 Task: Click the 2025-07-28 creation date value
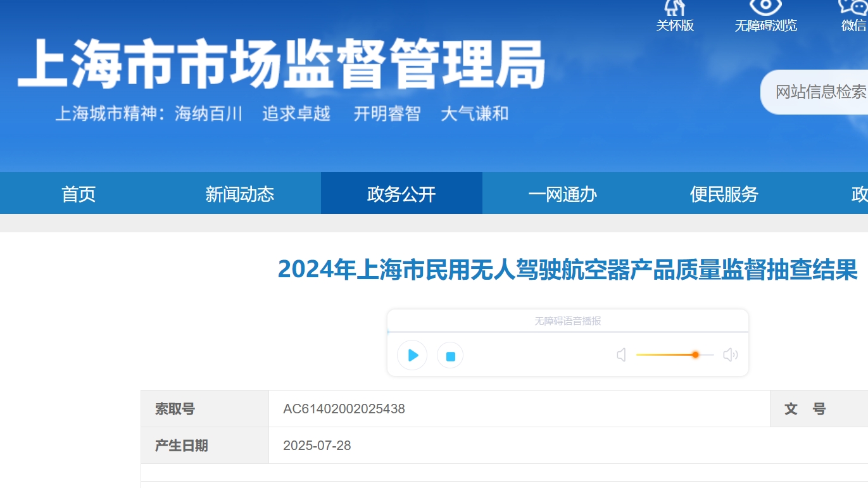coord(317,446)
